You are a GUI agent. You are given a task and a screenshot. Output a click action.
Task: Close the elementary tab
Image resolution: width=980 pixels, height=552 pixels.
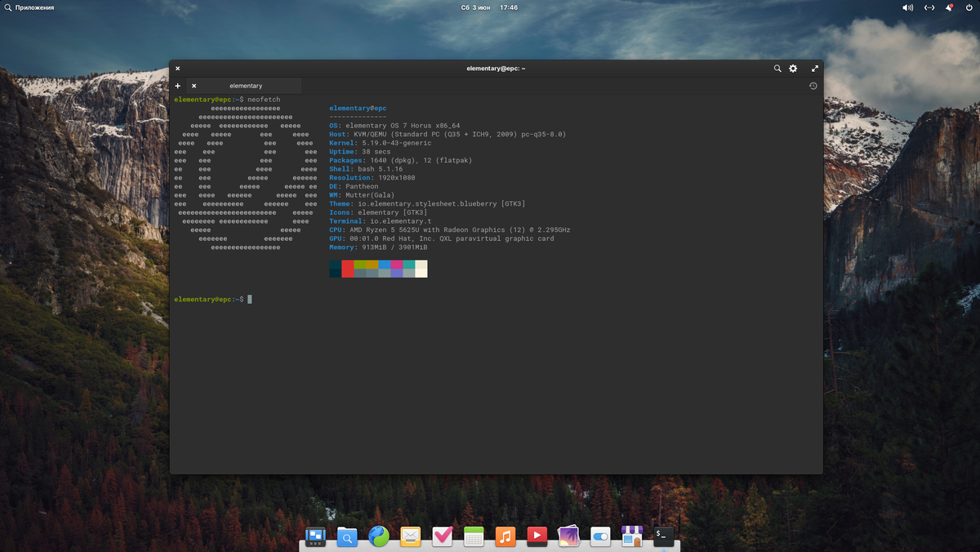coord(194,86)
